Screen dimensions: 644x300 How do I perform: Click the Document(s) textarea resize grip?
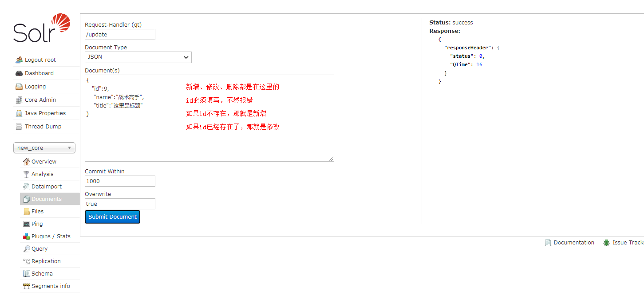point(331,159)
